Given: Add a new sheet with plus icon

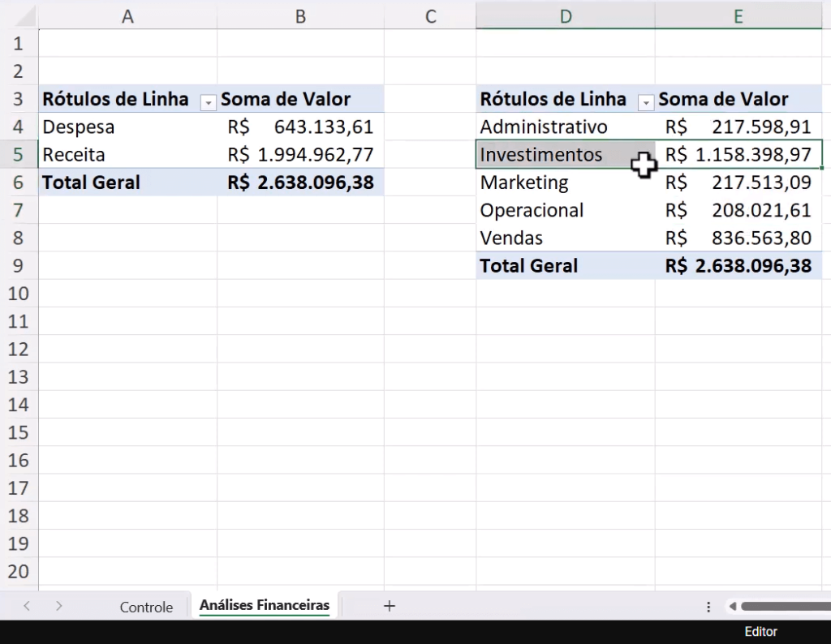Looking at the screenshot, I should (x=390, y=606).
